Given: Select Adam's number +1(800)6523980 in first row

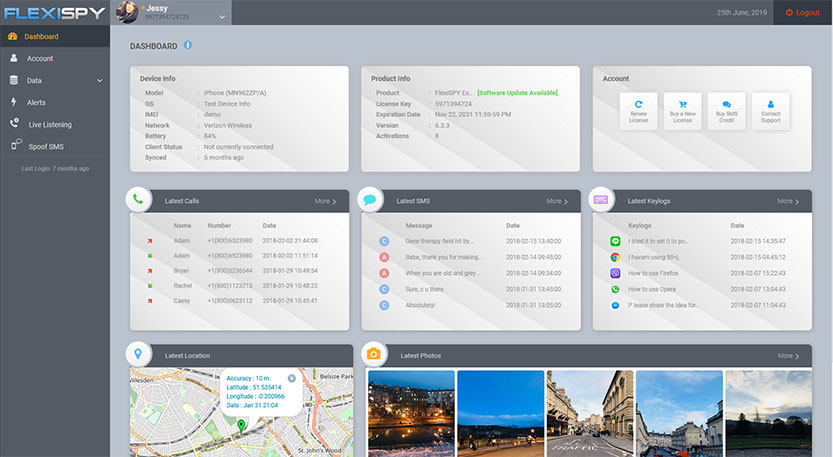Looking at the screenshot, I should click(230, 241).
